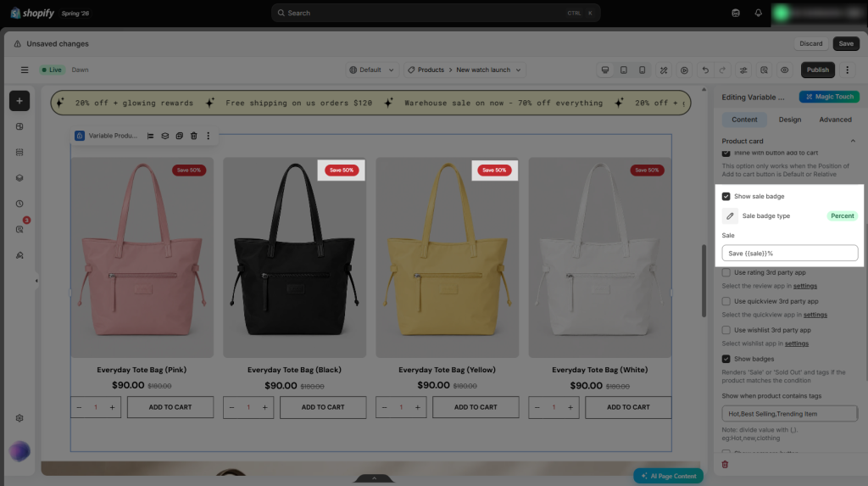The height and width of the screenshot is (486, 868).
Task: Add Everyday Tote Bag (Pink) to cart
Action: point(170,407)
